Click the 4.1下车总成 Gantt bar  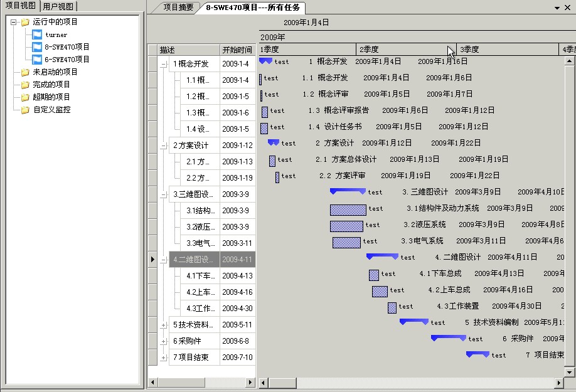click(373, 275)
